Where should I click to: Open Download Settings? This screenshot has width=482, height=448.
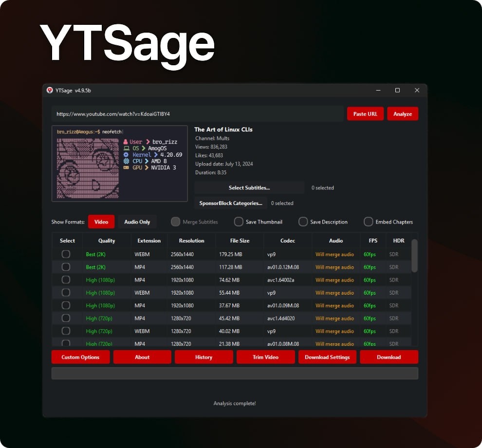(327, 357)
